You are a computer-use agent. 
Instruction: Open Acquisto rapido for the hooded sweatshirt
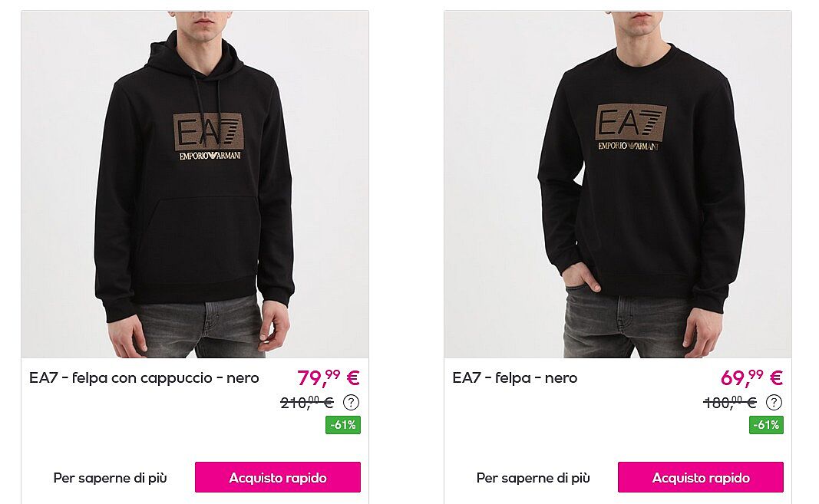[x=278, y=477]
